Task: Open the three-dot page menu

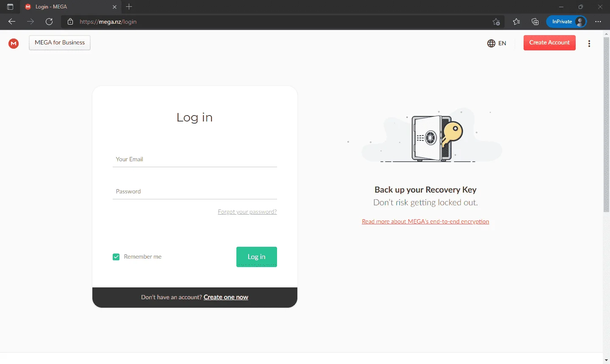Action: point(589,43)
